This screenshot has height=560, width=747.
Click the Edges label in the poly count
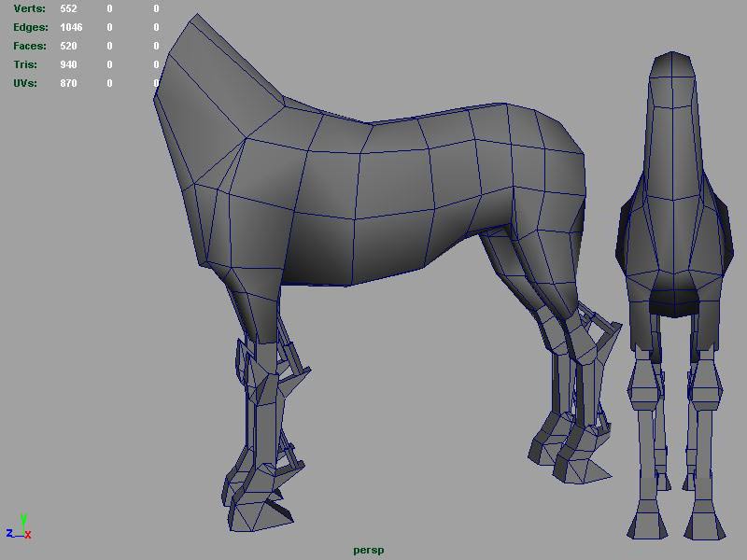tap(31, 27)
